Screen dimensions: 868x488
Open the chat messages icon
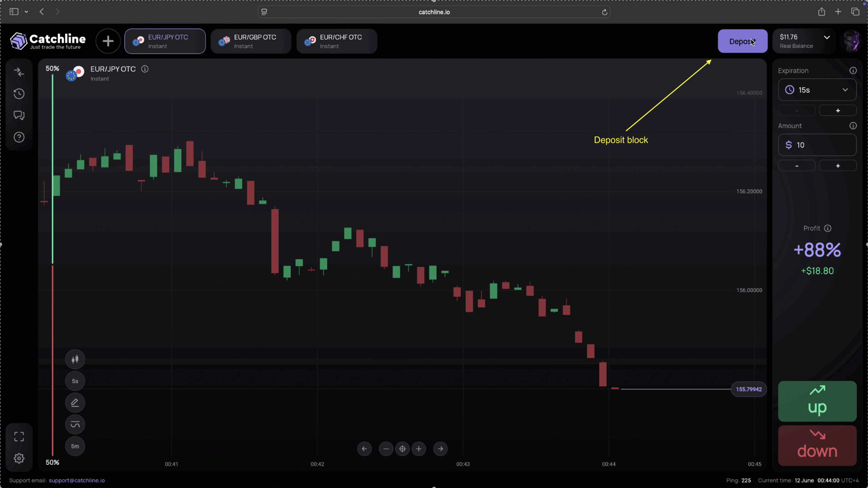pos(19,115)
